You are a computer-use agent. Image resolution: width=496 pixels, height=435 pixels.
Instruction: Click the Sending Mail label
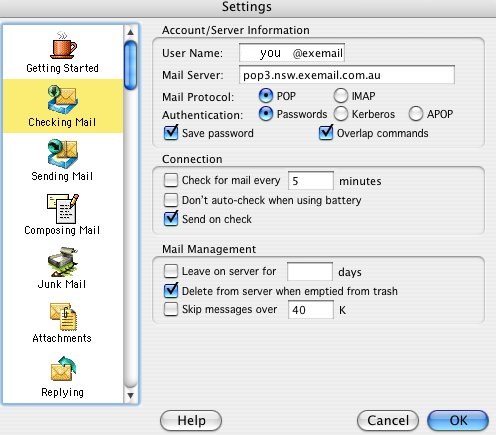tap(62, 176)
